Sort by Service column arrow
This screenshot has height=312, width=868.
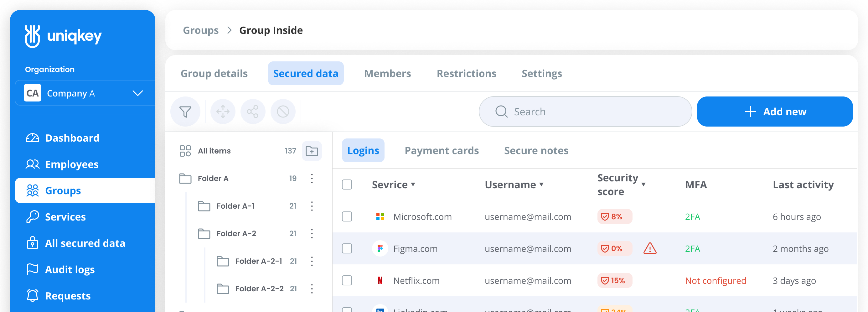413,185
